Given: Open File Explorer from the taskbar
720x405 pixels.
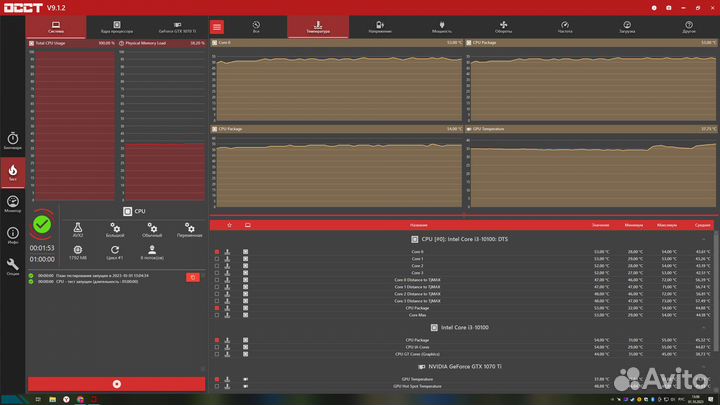Looking at the screenshot, I should pos(52,399).
